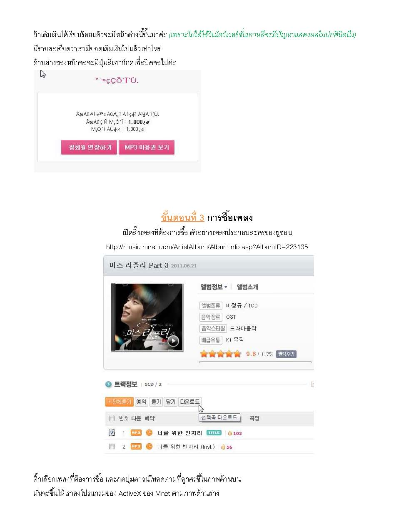Click blue arrow icon next to 트랙정보

pyautogui.click(x=109, y=384)
